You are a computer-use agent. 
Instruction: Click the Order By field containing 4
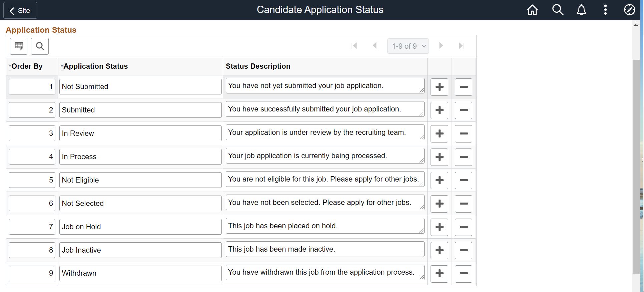(x=32, y=157)
